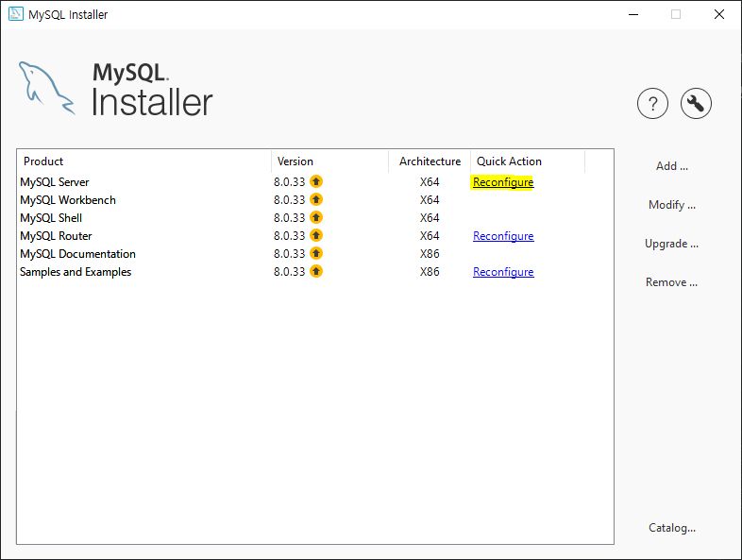Image resolution: width=742 pixels, height=560 pixels.
Task: Click upgrade arrow icon for MySQL Workbench
Action: click(x=316, y=199)
